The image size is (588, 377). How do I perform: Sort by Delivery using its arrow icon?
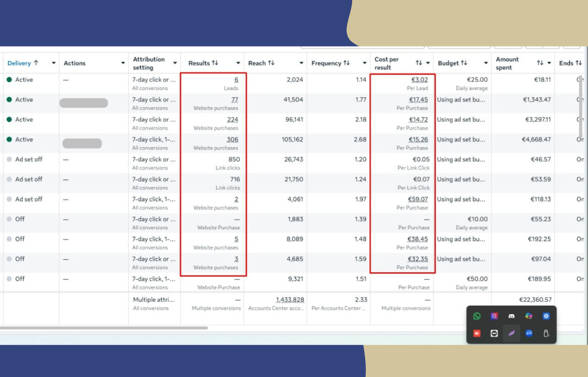tap(36, 63)
